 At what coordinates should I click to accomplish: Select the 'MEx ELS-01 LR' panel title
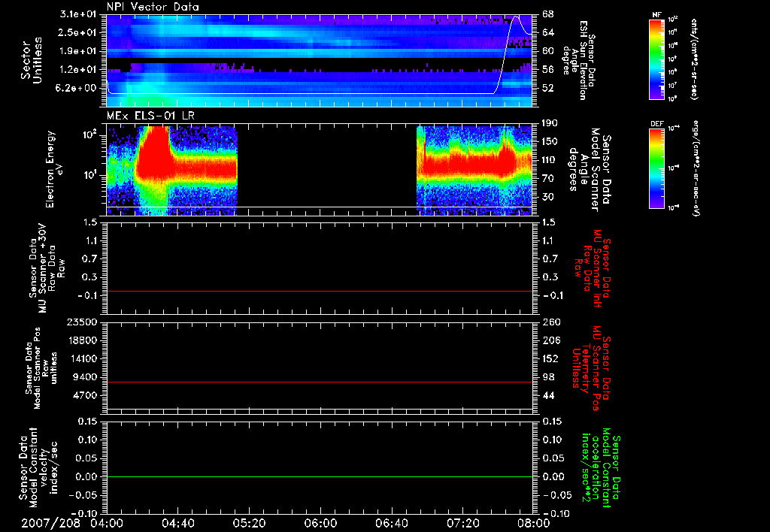(x=150, y=116)
